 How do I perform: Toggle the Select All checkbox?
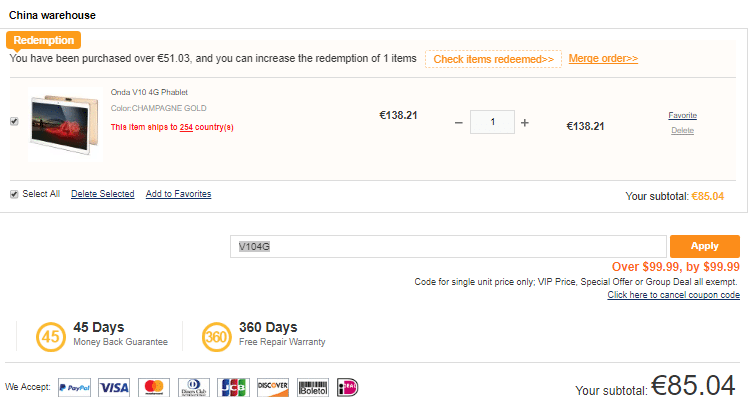click(x=14, y=194)
